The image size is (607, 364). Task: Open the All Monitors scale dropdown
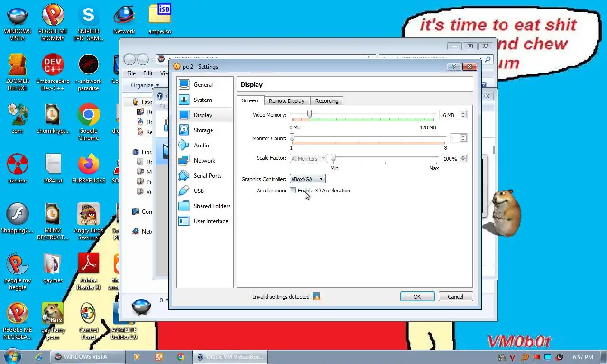[309, 159]
